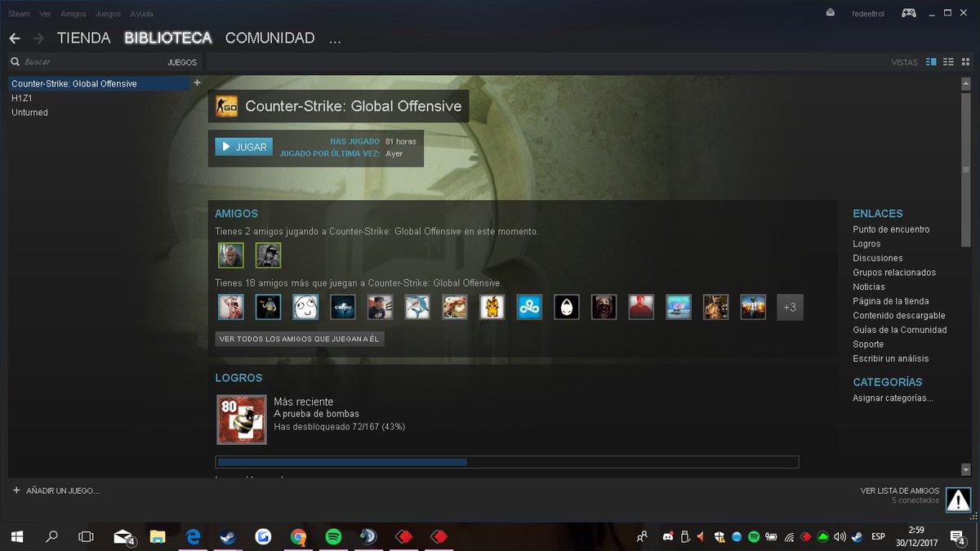Open the Steam menu
This screenshot has height=551, width=980.
[19, 14]
